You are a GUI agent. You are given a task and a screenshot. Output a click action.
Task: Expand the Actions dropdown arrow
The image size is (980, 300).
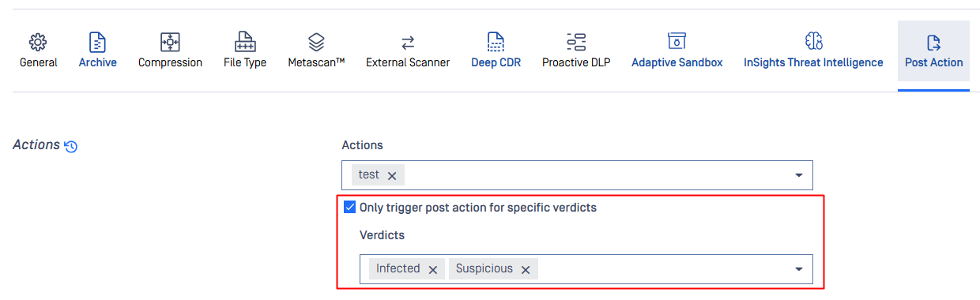pyautogui.click(x=798, y=175)
